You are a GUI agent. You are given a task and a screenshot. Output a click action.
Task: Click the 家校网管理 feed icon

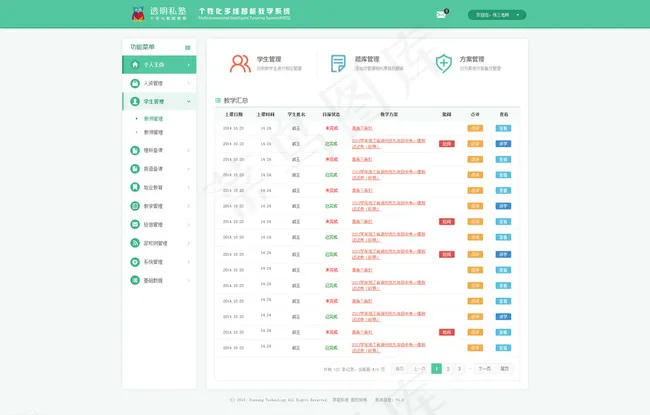134,243
